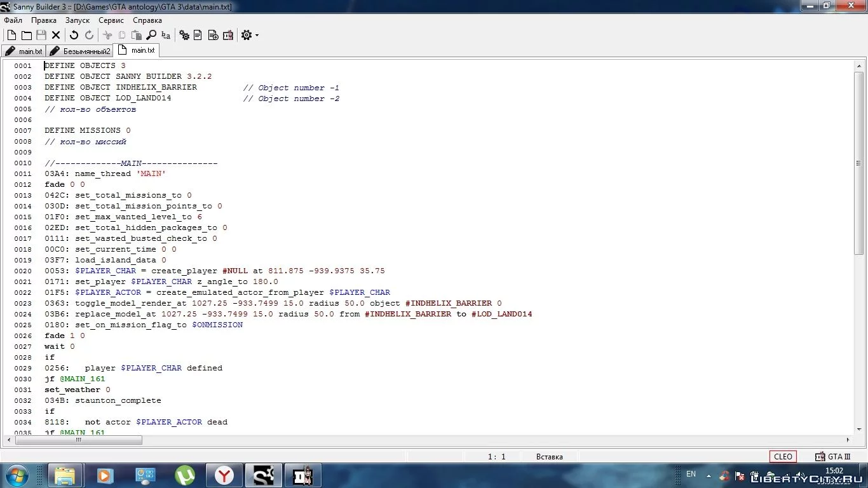Screen dimensions: 868x488
Task: Click the vertical scrollbar up arrow
Action: tap(859, 65)
